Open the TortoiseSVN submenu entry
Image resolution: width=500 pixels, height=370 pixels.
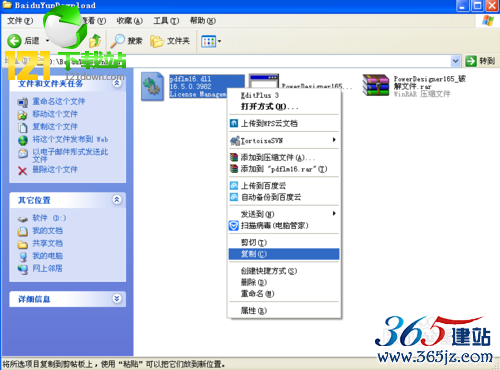(284, 141)
